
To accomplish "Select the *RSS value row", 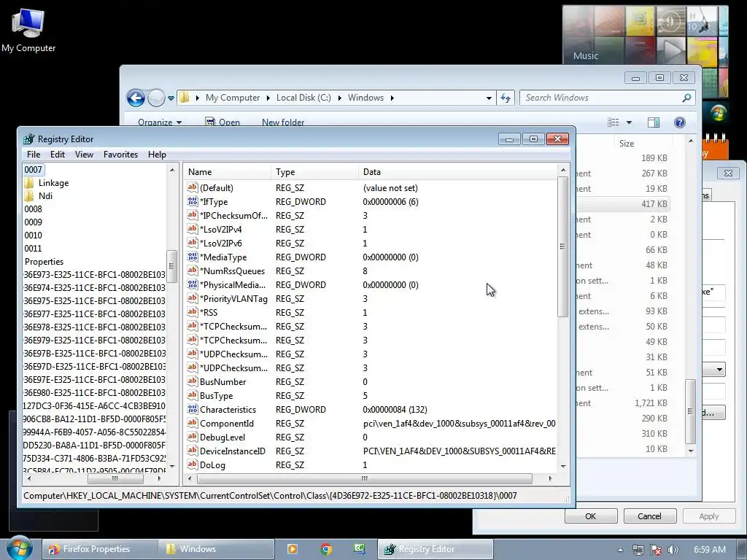I will 371,312.
